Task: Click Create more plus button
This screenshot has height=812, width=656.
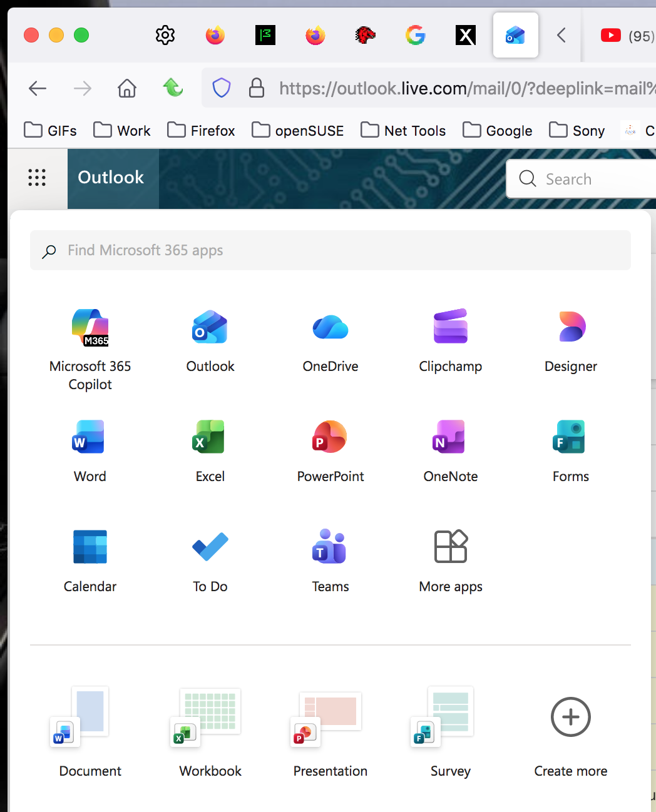Action: point(571,717)
